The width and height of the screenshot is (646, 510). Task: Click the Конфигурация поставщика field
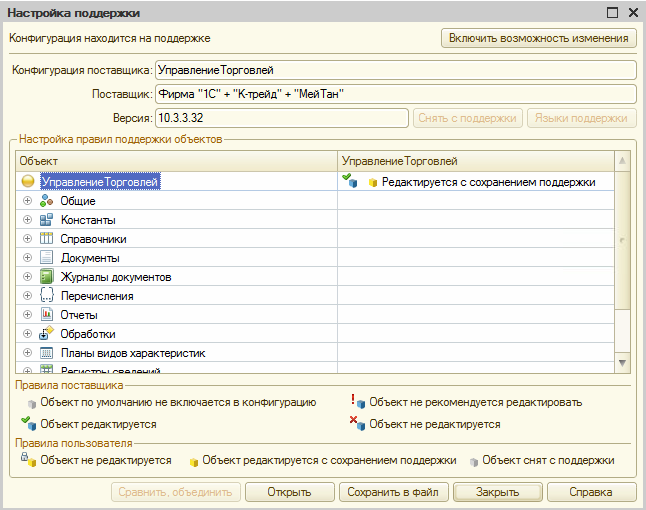coord(396,70)
